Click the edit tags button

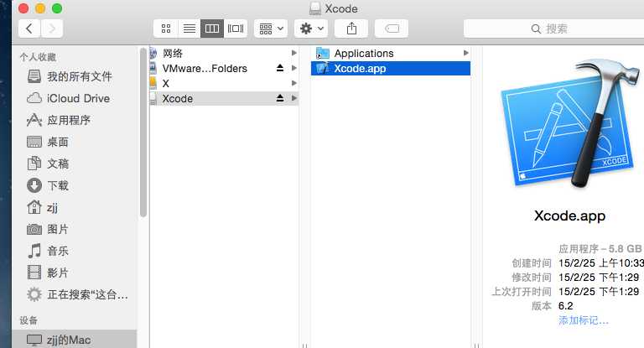tap(392, 29)
